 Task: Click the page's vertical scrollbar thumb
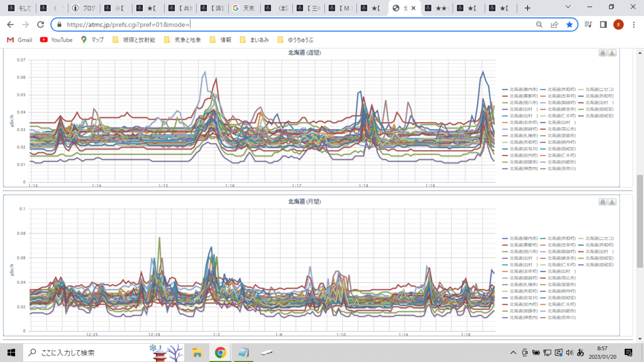pos(640,221)
